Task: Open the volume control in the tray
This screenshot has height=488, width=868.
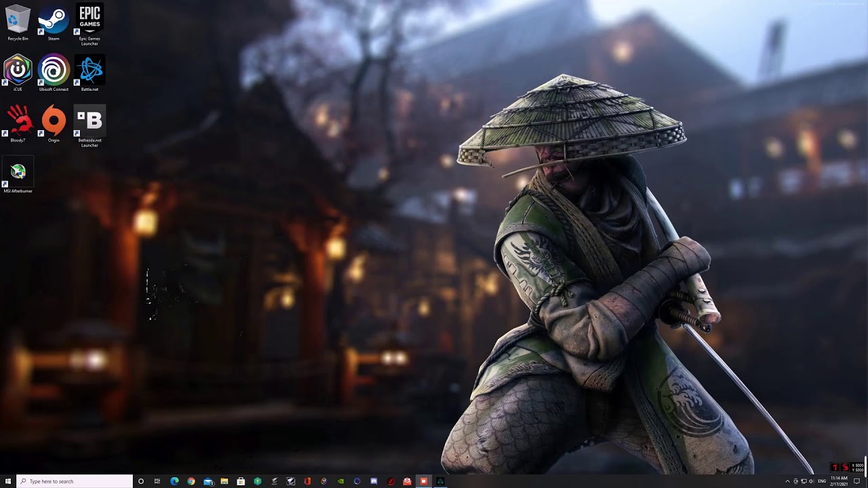Action: point(812,481)
